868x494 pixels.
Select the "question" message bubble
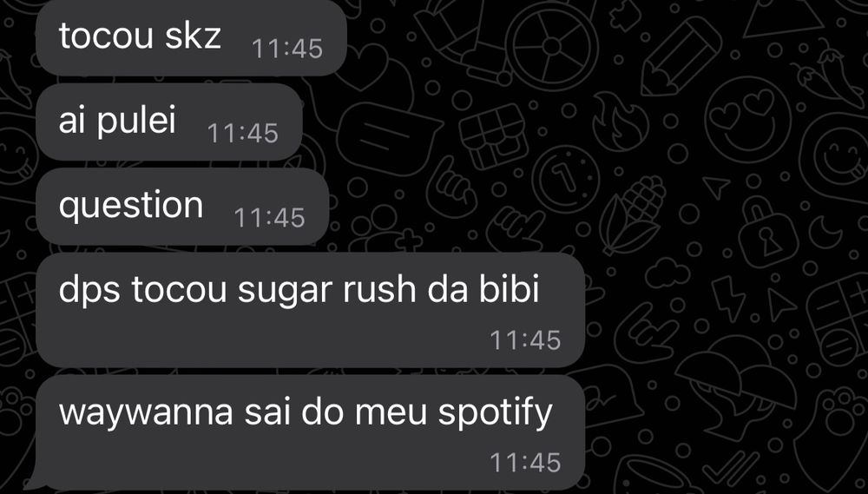[x=182, y=207]
